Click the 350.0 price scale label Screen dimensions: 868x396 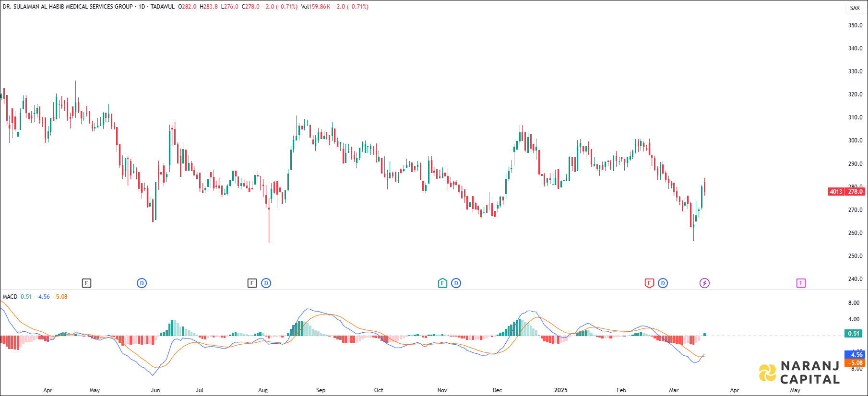[855, 25]
